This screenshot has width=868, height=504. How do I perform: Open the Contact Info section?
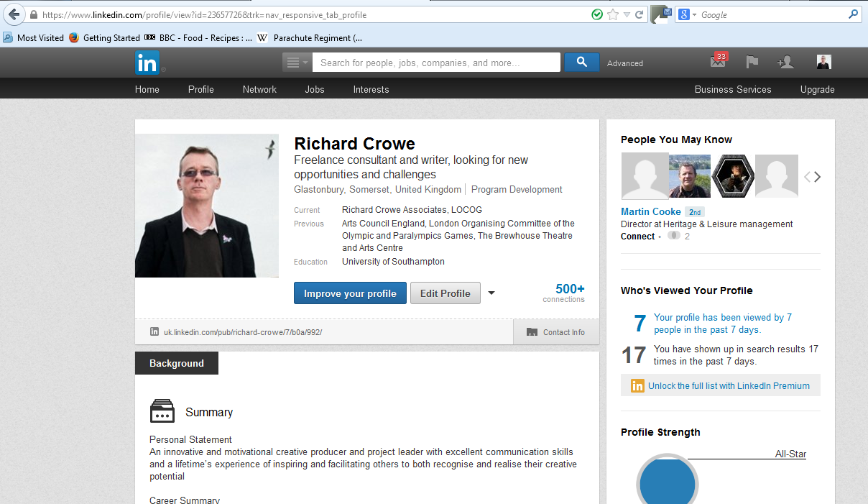(x=556, y=332)
